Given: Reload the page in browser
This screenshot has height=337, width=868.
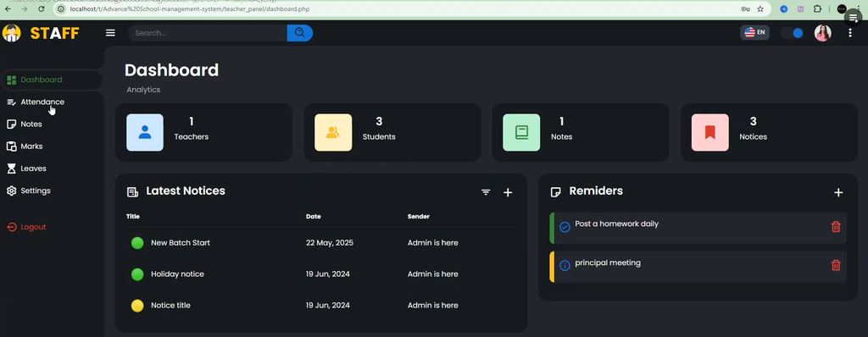Looking at the screenshot, I should click(42, 8).
